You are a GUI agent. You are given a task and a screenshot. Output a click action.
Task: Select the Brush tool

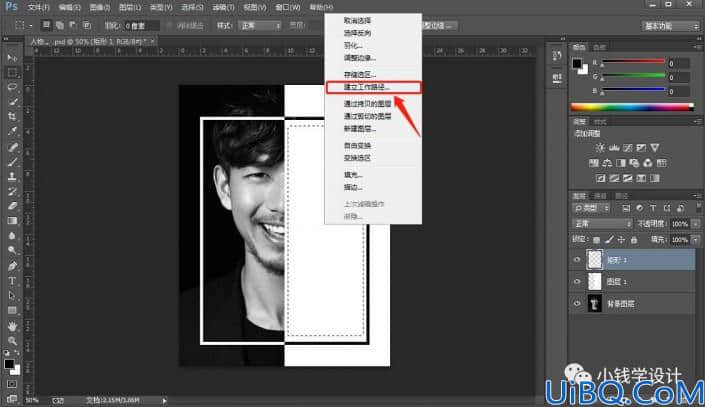click(x=12, y=162)
